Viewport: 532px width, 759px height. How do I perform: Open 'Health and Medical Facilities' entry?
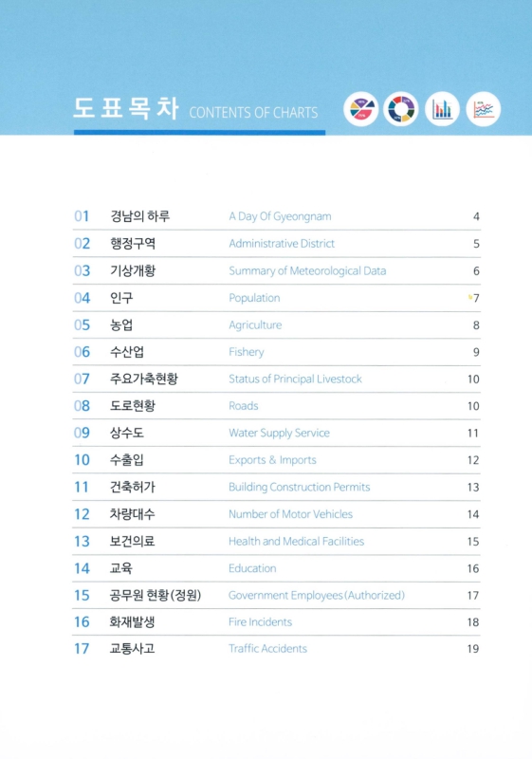pos(277,541)
